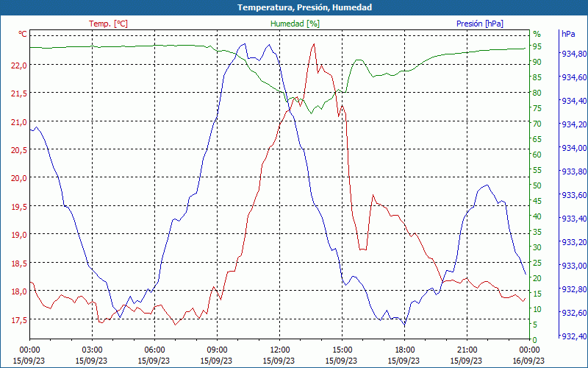This screenshot has height=368, width=588.
Task: Click the 75 humidity axis value
Action: 537,108
